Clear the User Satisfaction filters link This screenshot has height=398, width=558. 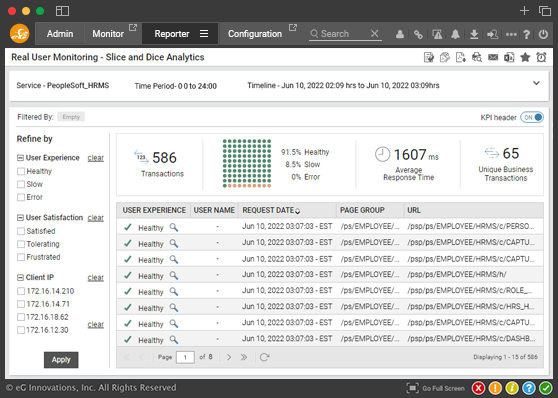(96, 218)
